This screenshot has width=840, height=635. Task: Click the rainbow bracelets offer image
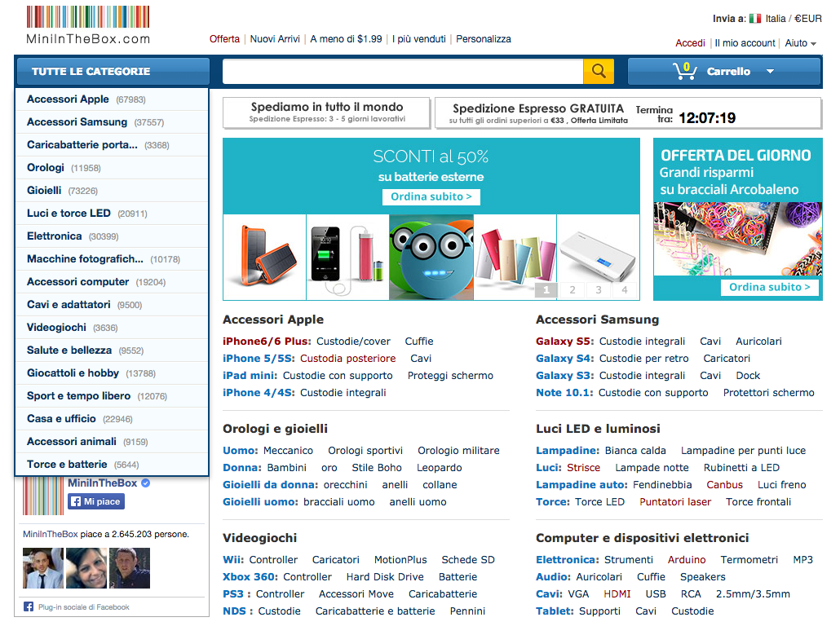tap(738, 239)
